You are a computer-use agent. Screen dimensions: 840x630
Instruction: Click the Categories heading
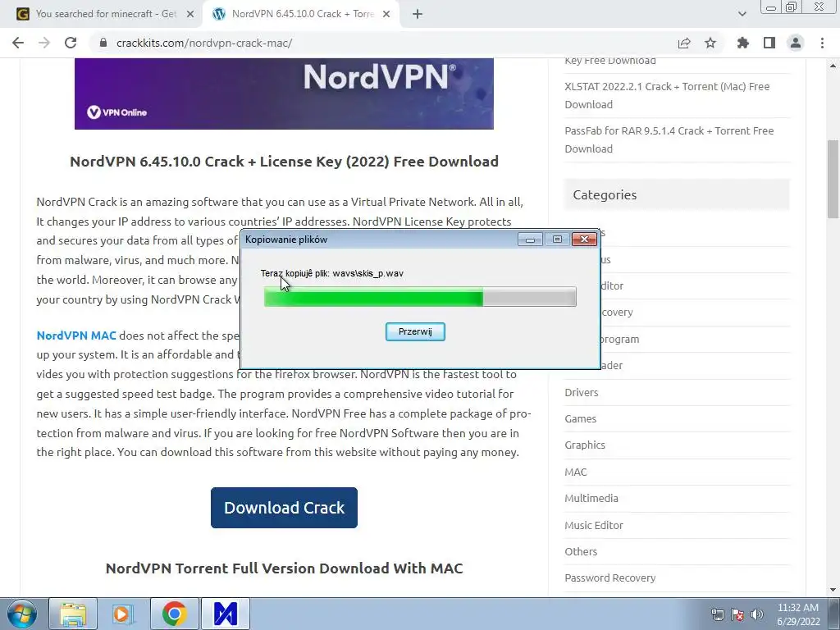[605, 194]
